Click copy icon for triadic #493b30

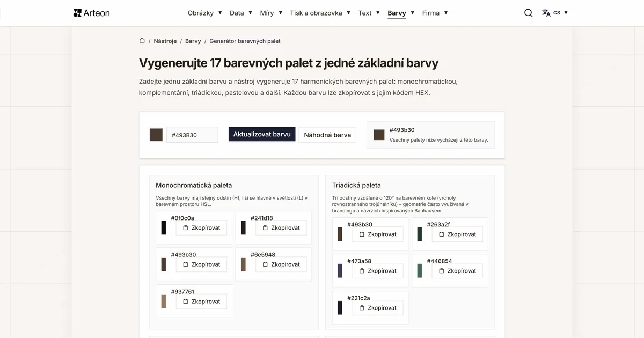coord(362,234)
